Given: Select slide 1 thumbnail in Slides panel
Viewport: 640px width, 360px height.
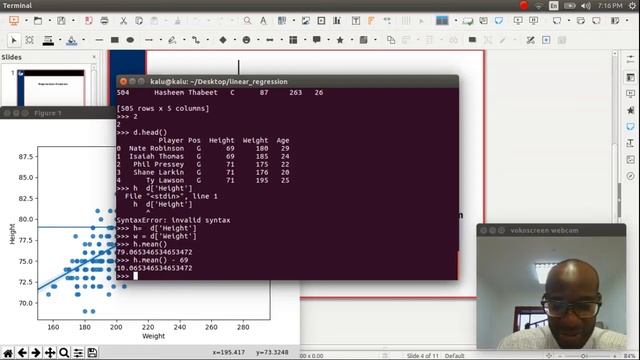Looking at the screenshot, I should click(x=51, y=88).
